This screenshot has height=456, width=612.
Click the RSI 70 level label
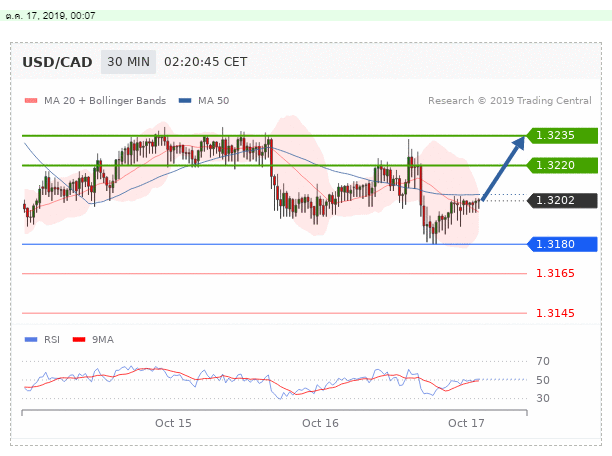coord(543,361)
